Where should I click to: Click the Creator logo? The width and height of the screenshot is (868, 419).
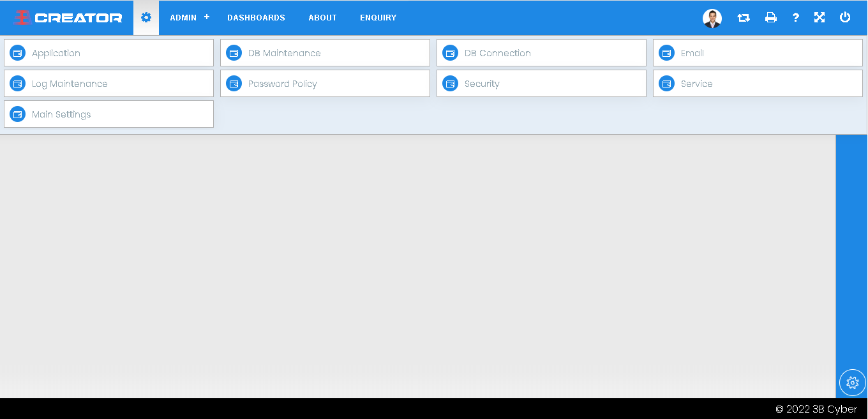68,18
